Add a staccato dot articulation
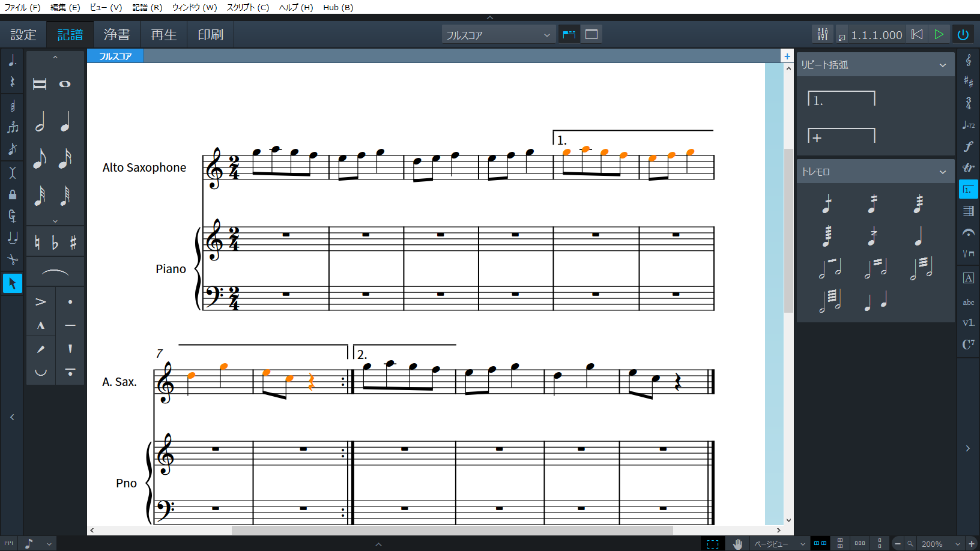This screenshot has width=980, height=551. click(70, 302)
